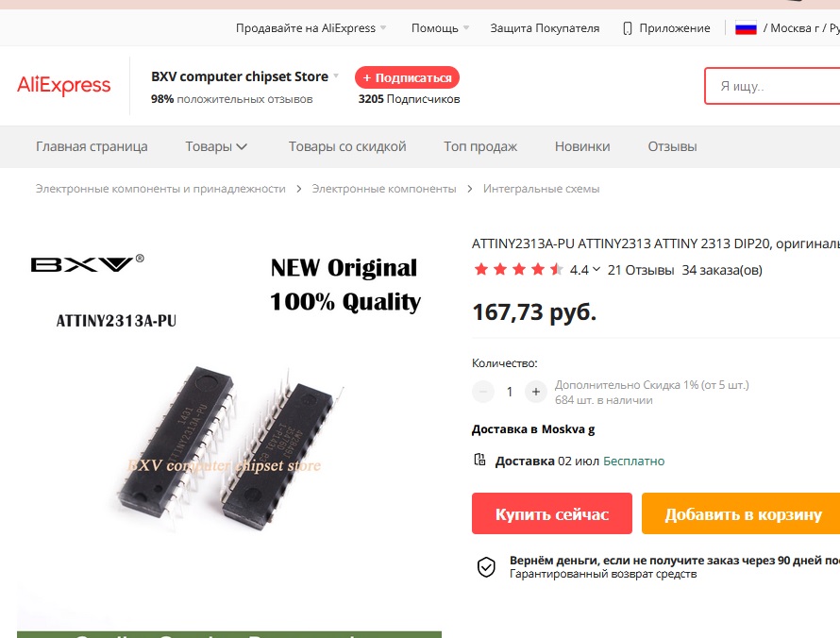This screenshot has height=638, width=840.
Task: Click the Добавить в корзину button
Action: pyautogui.click(x=743, y=513)
